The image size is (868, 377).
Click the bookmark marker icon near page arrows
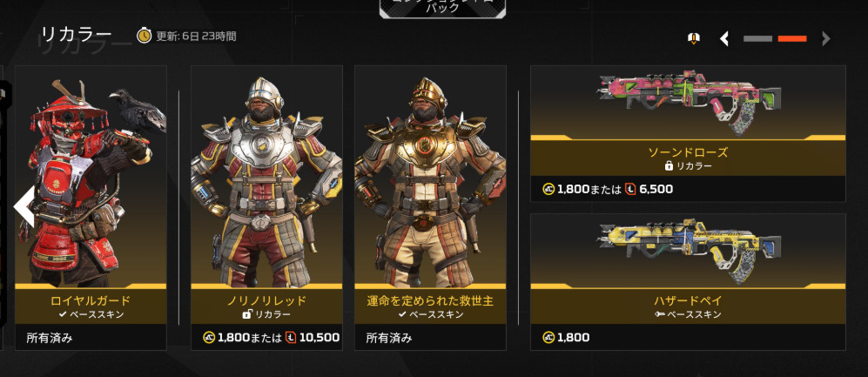click(694, 38)
